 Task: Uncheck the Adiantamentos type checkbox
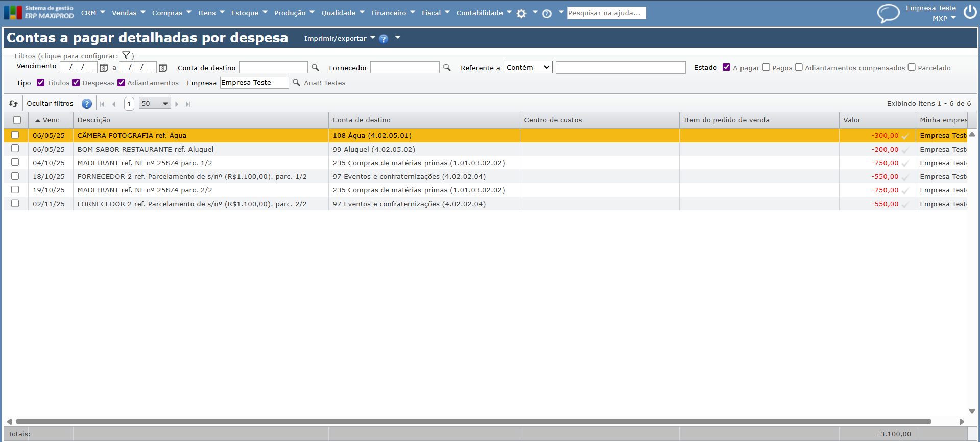pos(122,82)
